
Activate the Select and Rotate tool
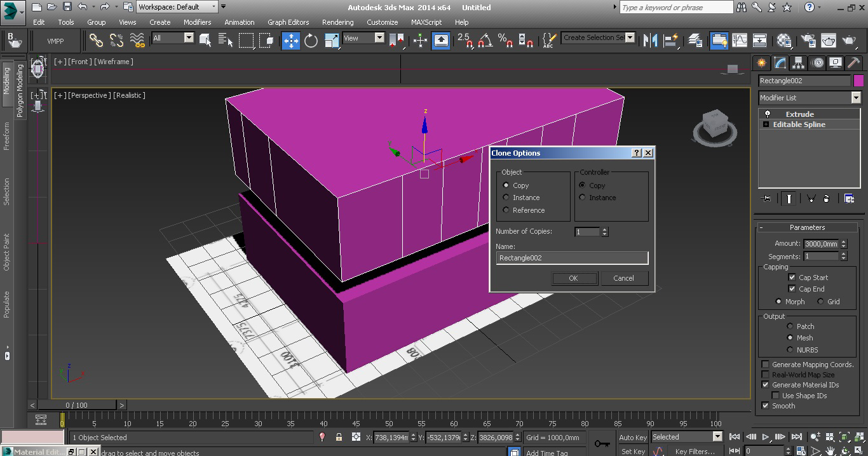pos(311,41)
